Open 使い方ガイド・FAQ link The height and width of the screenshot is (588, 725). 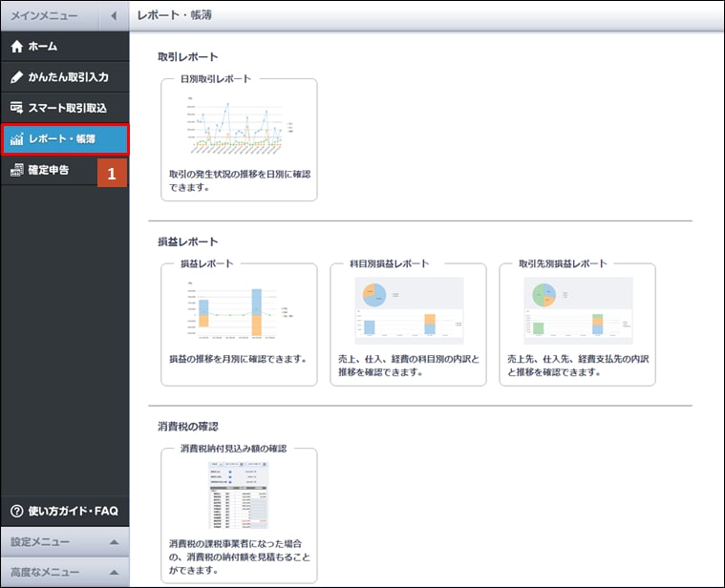click(x=65, y=511)
